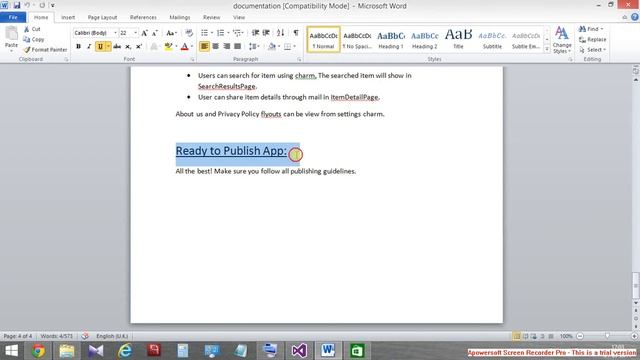Toggle Show/Hide paragraph marks

296,33
